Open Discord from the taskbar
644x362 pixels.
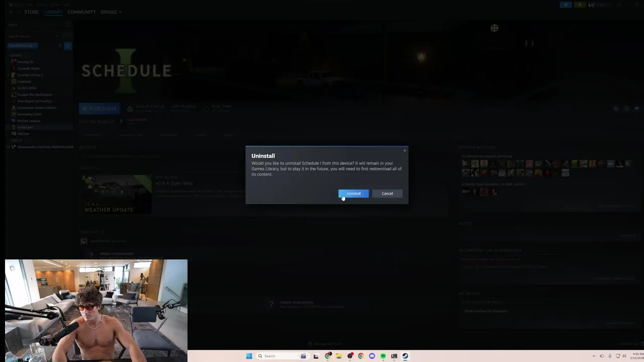[x=372, y=356]
